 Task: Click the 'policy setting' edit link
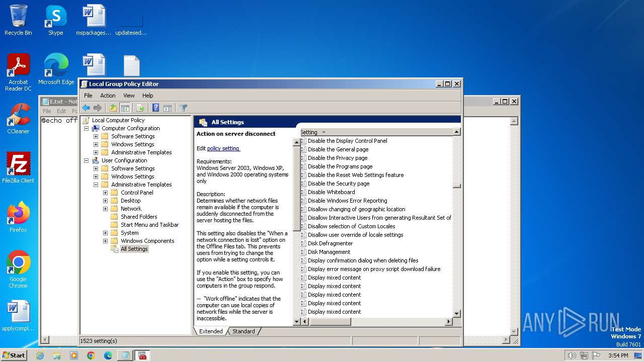223,148
